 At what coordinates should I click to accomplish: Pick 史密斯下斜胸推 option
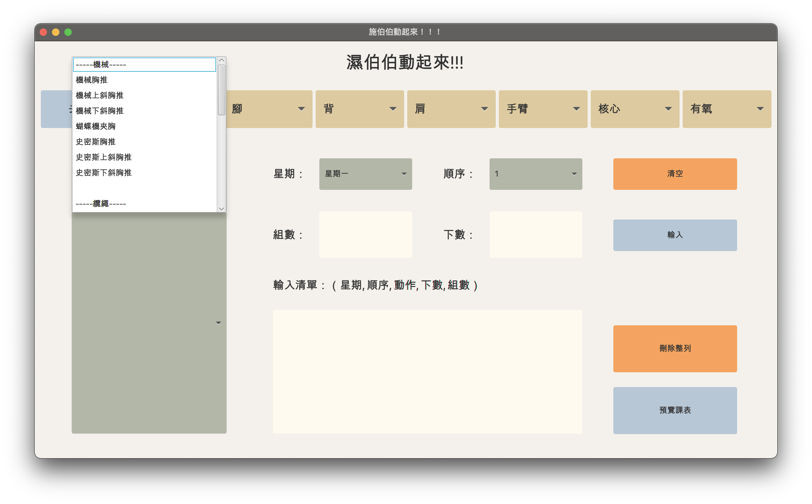tap(145, 173)
